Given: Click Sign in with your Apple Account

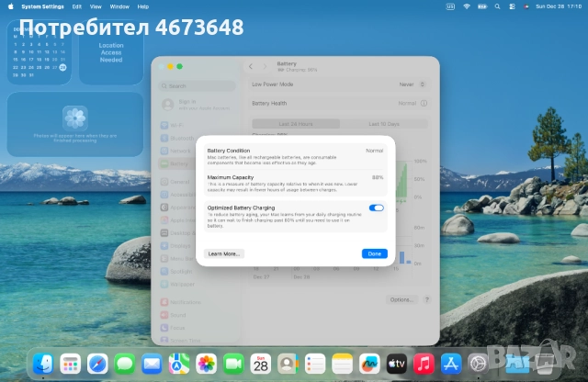Looking at the screenshot, I should [x=197, y=105].
